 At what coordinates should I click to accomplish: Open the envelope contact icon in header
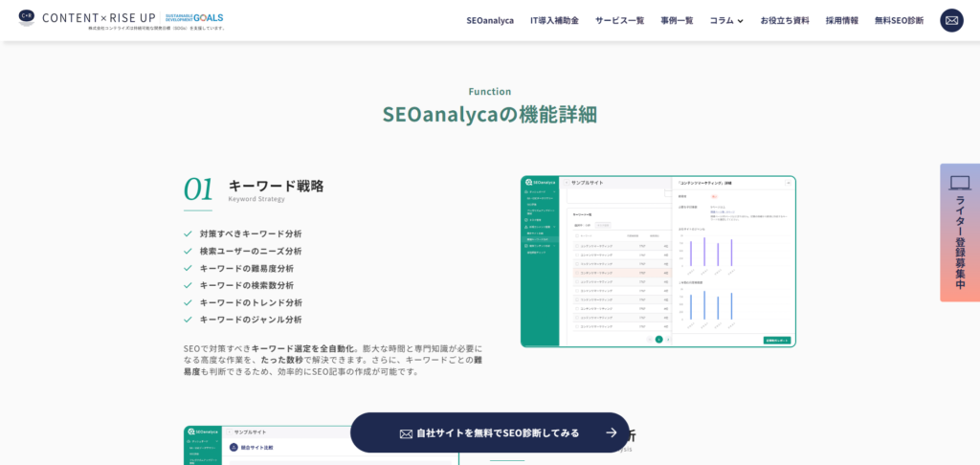pyautogui.click(x=951, y=20)
